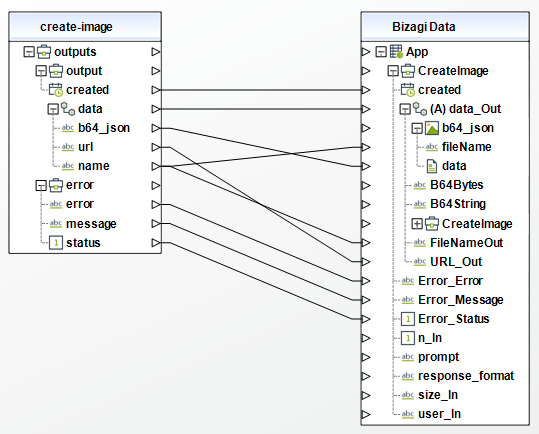The image size is (539, 434).
Task: Click the output connector arrow of message
Action: [156, 224]
